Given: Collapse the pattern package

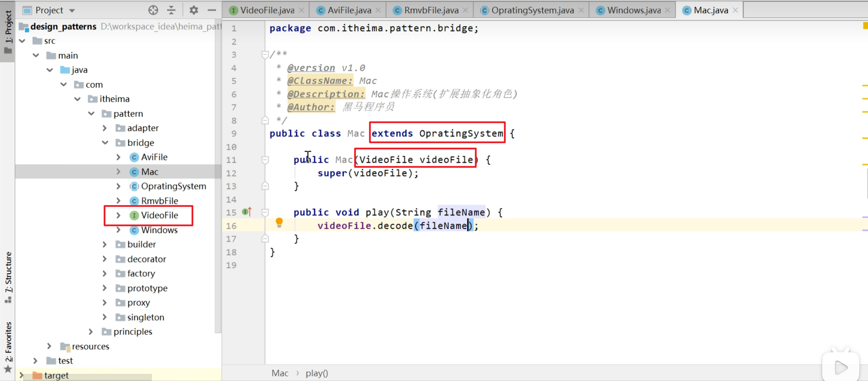Looking at the screenshot, I should (x=91, y=114).
